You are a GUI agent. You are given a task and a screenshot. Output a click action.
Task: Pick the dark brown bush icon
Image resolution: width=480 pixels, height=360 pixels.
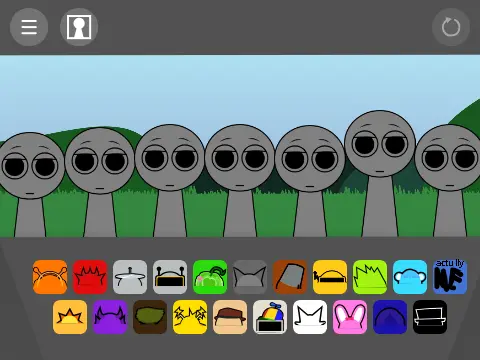pos(150,317)
